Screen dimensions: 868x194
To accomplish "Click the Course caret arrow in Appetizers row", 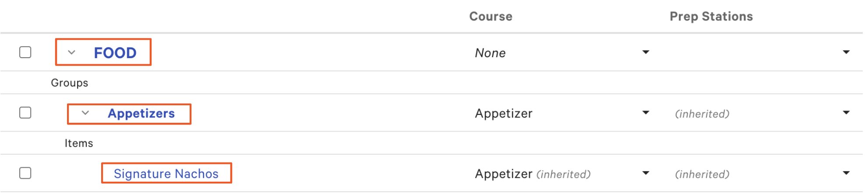I will point(646,113).
